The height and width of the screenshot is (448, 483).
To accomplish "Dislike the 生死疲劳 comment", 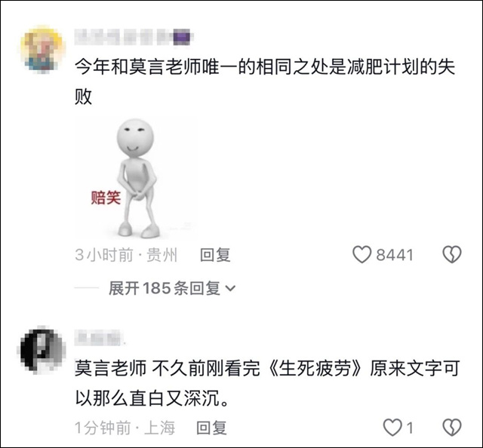I will pyautogui.click(x=452, y=428).
